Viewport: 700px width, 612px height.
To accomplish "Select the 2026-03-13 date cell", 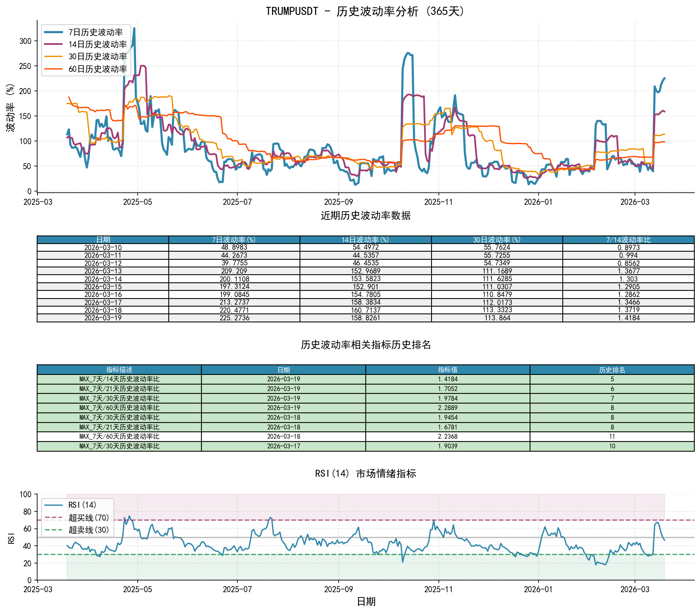I will point(103,271).
